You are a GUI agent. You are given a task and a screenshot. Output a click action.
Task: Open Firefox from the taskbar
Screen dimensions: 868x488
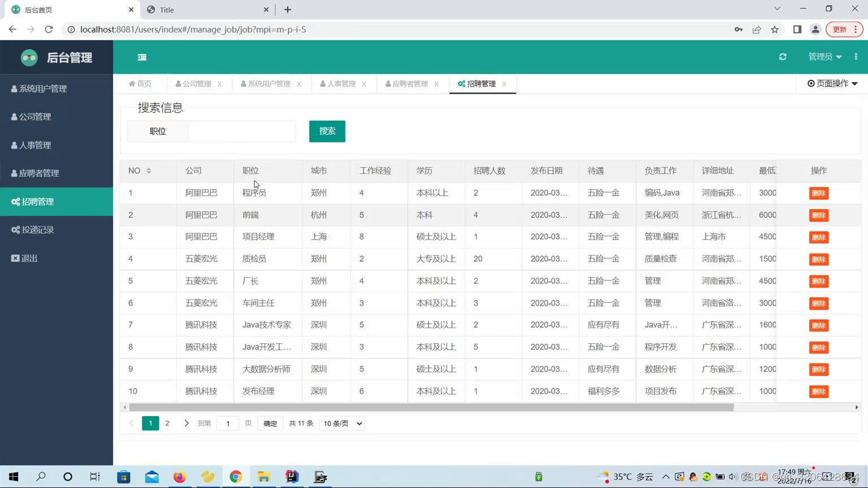(180, 477)
